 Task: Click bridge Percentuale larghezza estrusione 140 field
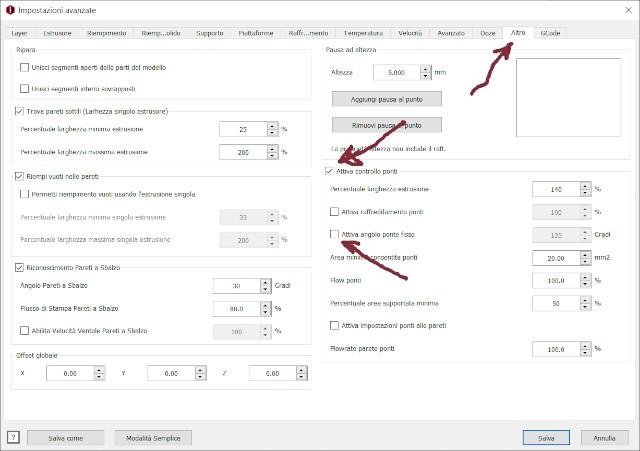(x=556, y=189)
